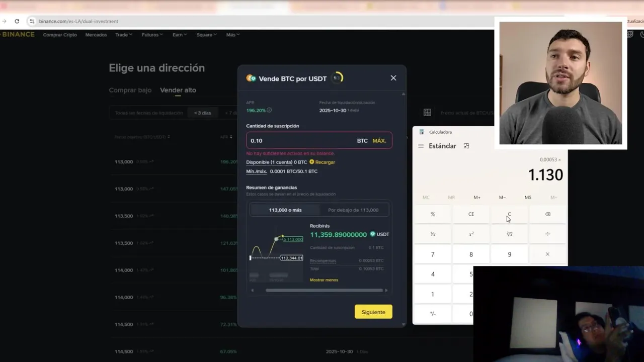Click the Calculator divide key
Viewport: 644px width, 362px height.
coord(547,234)
